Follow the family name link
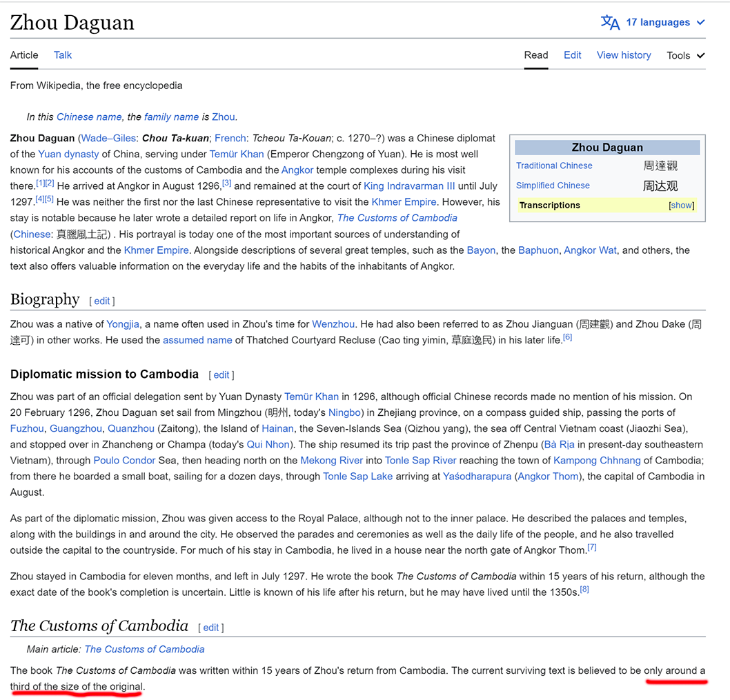The height and width of the screenshot is (700, 730). pos(171,117)
